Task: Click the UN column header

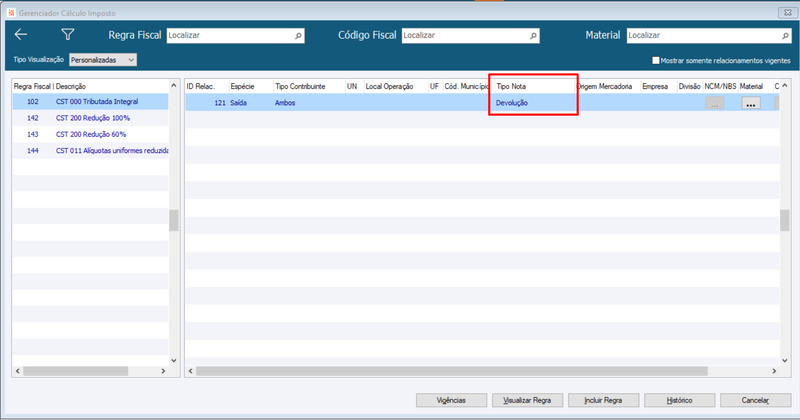Action: coord(354,86)
